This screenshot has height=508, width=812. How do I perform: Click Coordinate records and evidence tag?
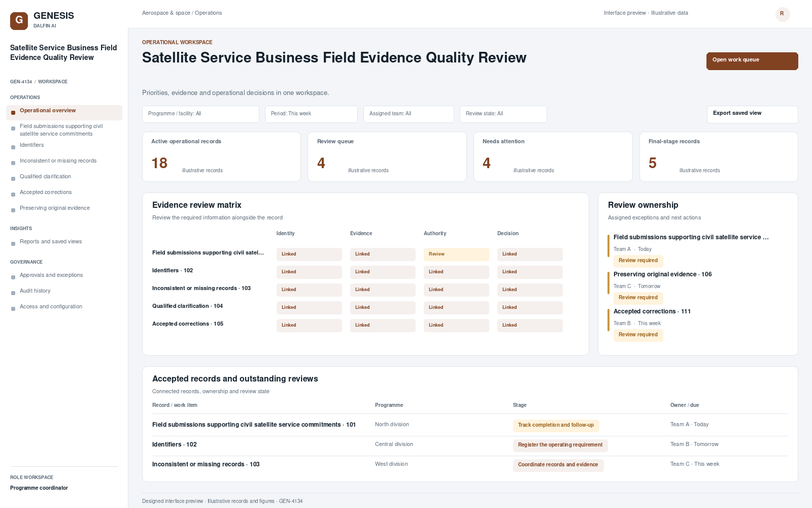tap(558, 465)
